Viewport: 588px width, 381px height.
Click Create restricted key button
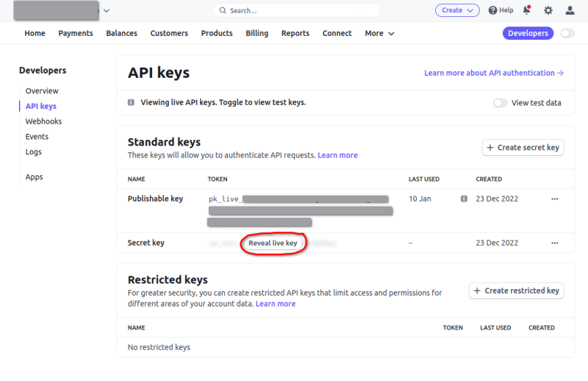[517, 291]
